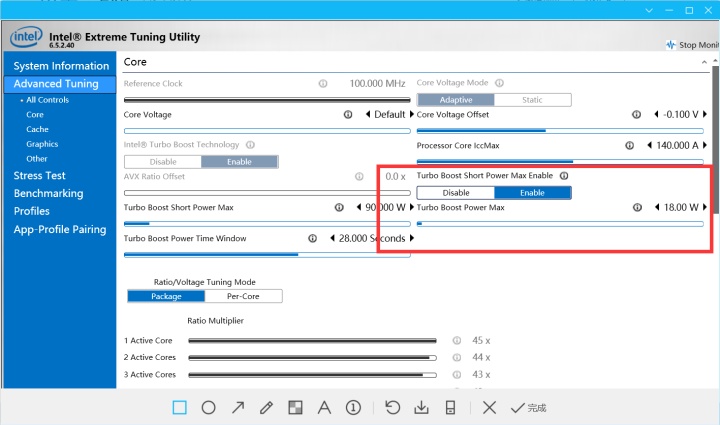This screenshot has height=425, width=720.
Task: Adjust the Core Voltage Offset slider
Action: pos(560,131)
